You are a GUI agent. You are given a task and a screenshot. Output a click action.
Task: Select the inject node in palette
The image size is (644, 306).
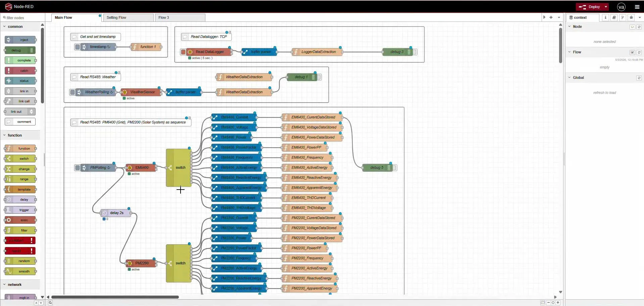coord(20,40)
